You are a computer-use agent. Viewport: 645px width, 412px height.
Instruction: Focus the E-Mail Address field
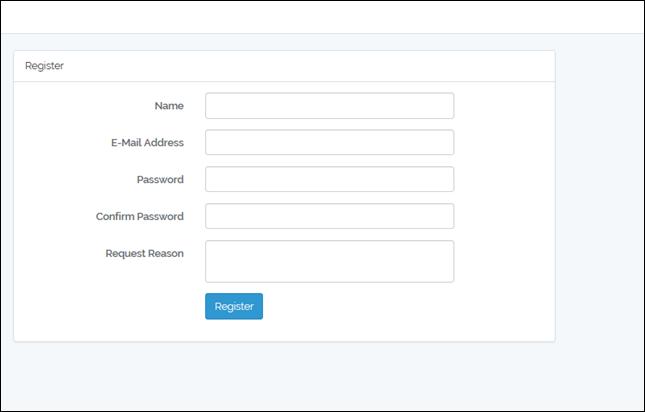[x=329, y=142]
